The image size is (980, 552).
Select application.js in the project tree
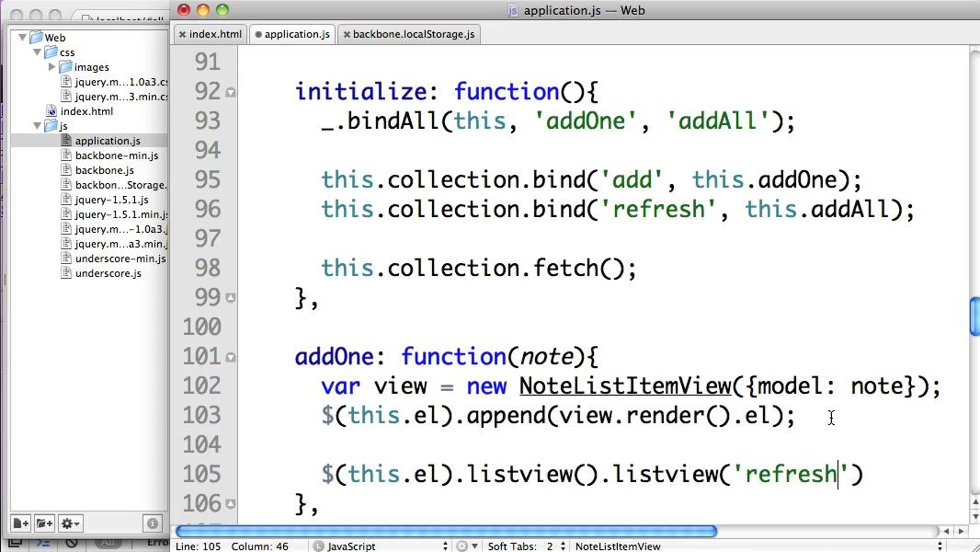point(108,141)
